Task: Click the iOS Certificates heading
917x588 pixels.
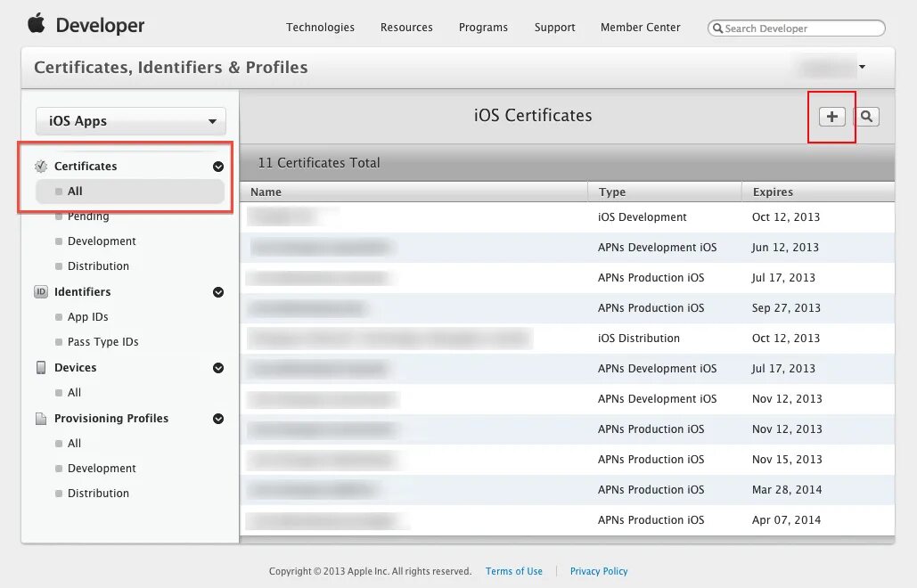Action: coord(533,115)
